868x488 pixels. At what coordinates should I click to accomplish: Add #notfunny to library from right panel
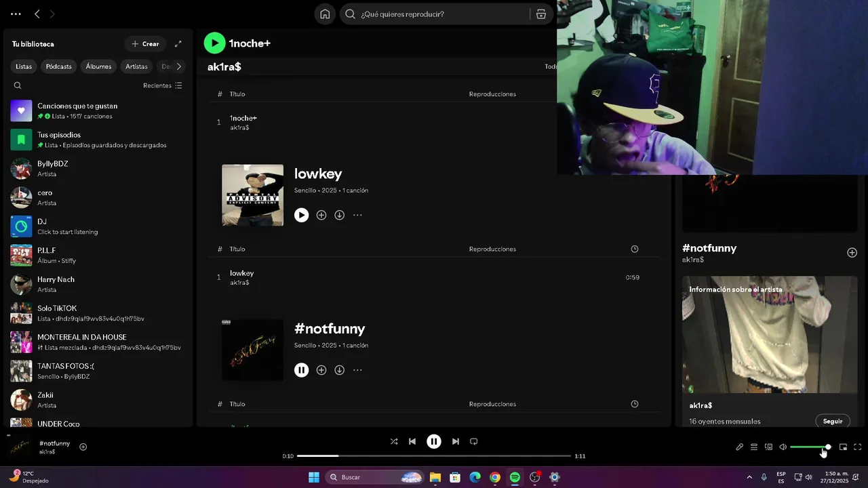coord(852,253)
